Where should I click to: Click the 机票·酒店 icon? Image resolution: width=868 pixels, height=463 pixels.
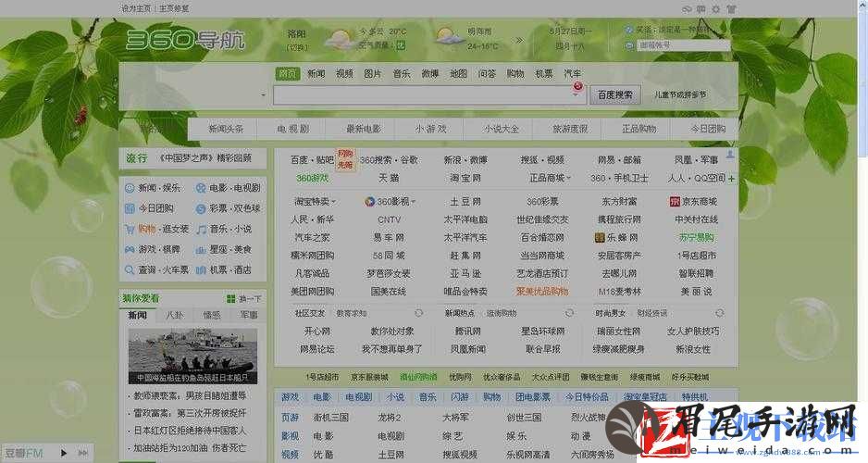pos(201,270)
